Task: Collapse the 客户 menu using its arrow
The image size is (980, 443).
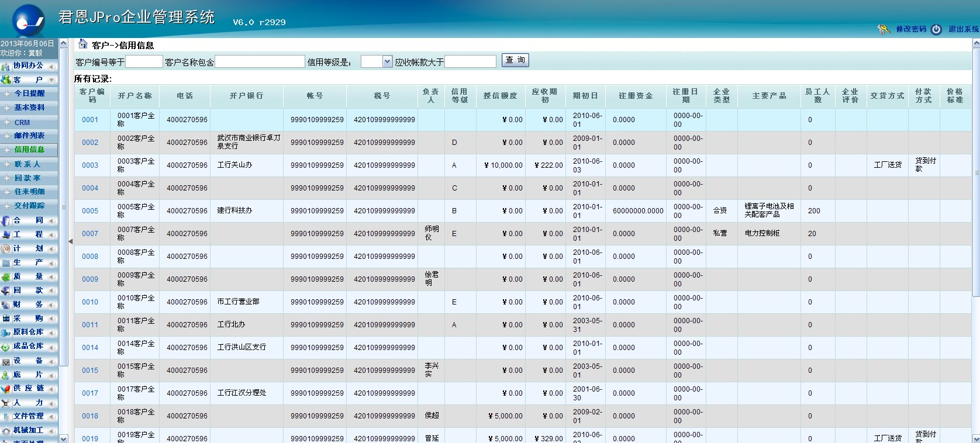Action: [x=51, y=80]
